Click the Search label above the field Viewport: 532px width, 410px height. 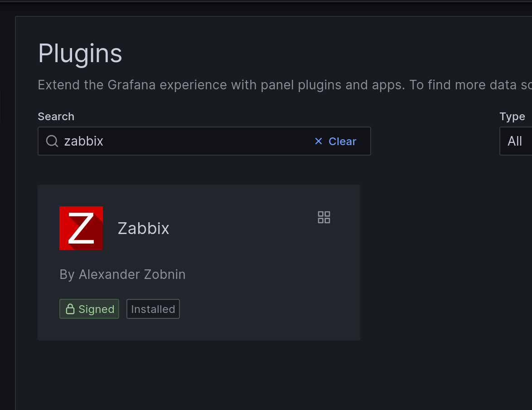[56, 117]
